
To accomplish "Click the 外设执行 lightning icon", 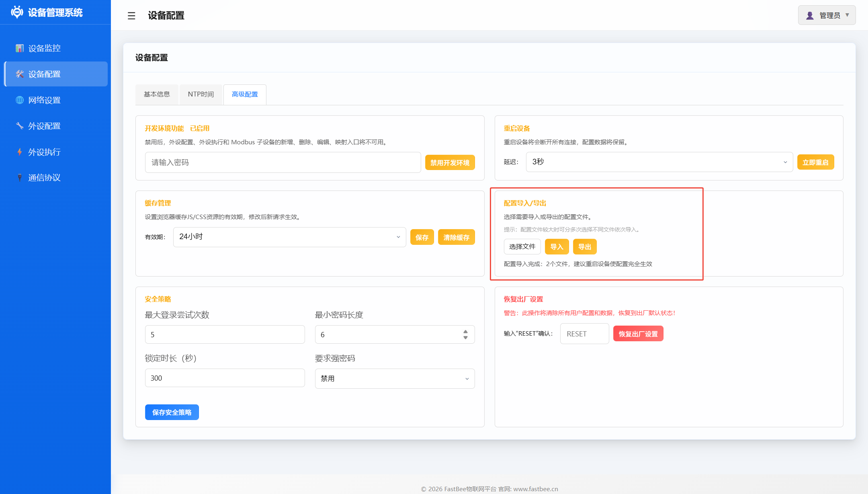I will tap(20, 152).
